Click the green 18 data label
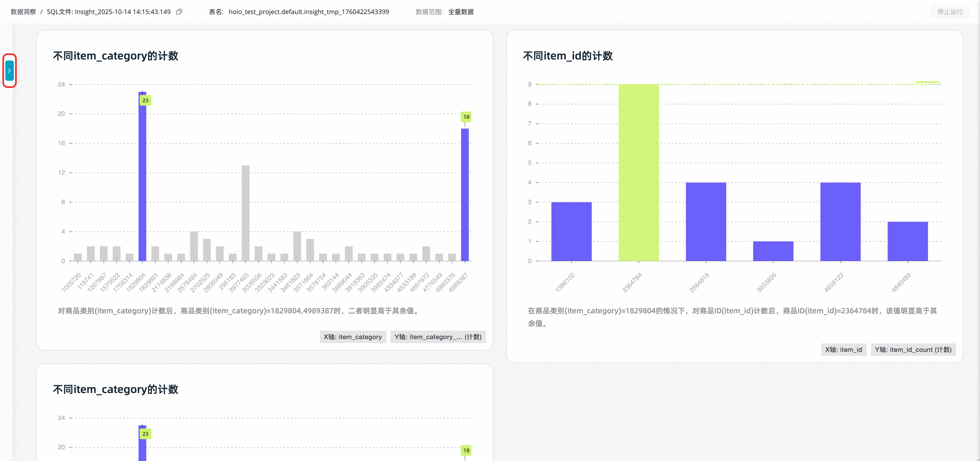 click(466, 117)
